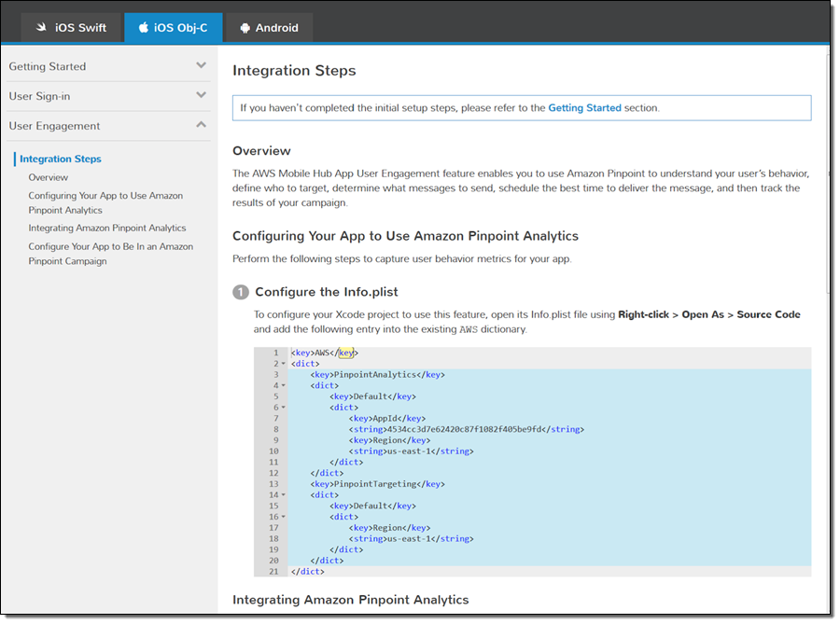Switch to the Android tab
Screen dimensions: 840x624
pos(269,28)
